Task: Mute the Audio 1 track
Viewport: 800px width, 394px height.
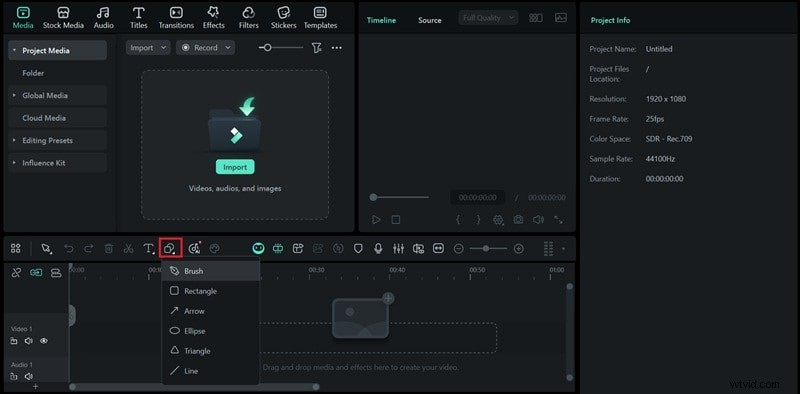Action: pos(29,377)
